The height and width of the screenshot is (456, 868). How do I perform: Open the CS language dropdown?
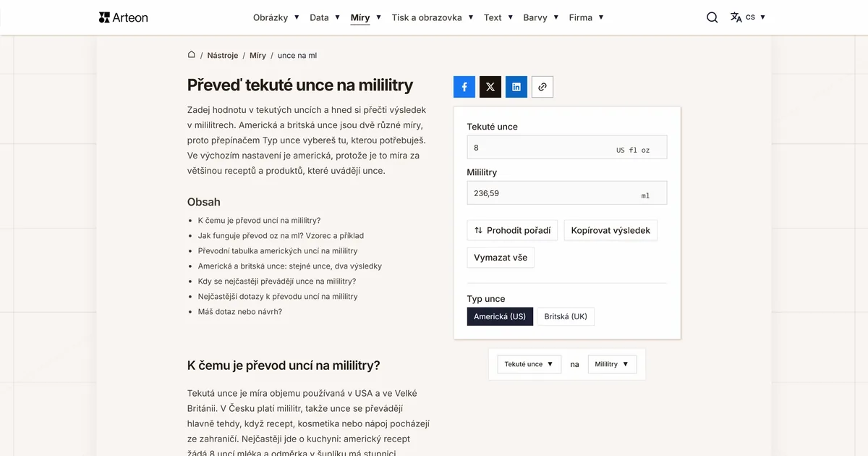pos(755,17)
